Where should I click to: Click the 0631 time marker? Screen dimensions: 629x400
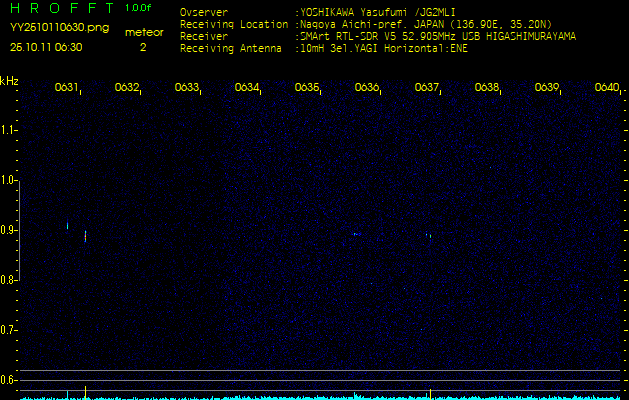pyautogui.click(x=66, y=87)
